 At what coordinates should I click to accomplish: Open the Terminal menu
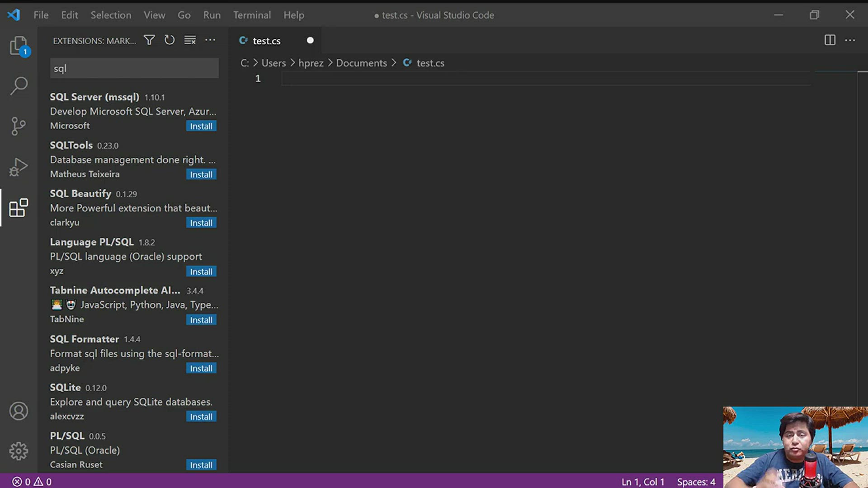tap(252, 15)
